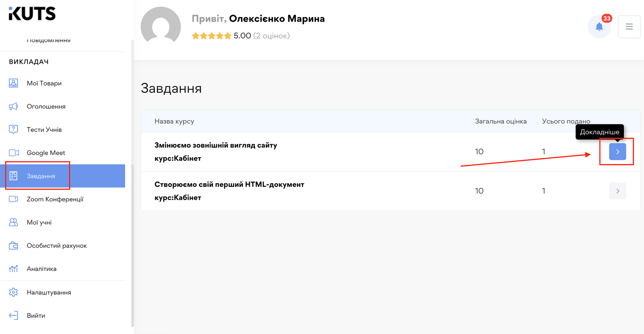Click score 10 in Змінюємо зовнішній вигляд row

click(x=479, y=152)
